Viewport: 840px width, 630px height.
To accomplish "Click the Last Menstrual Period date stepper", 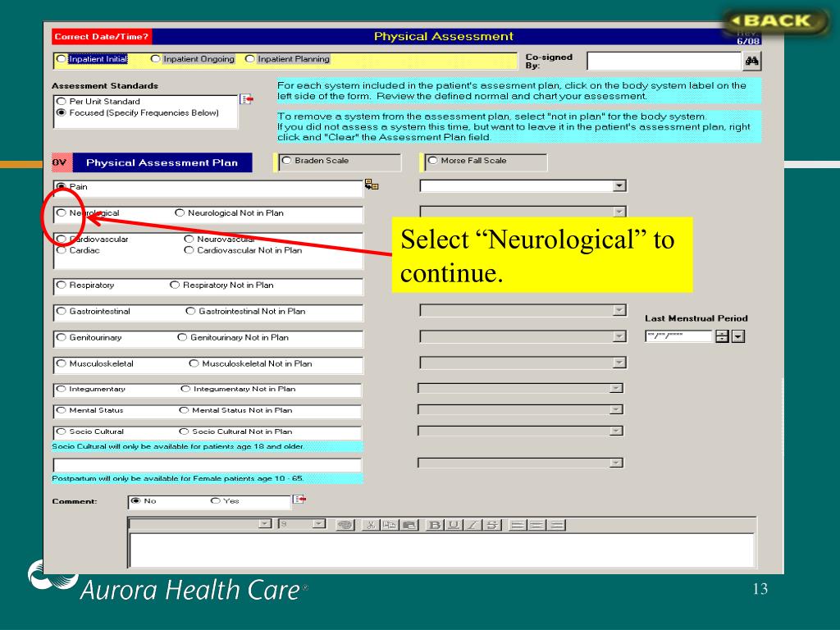I will (x=722, y=336).
